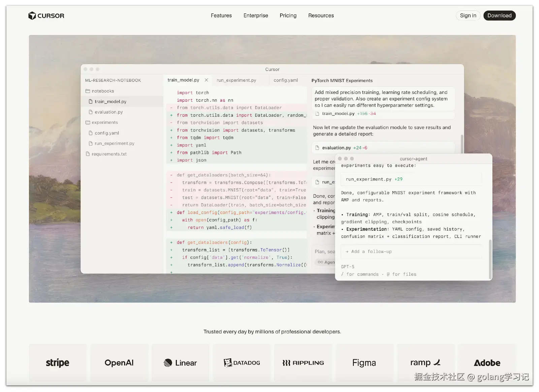Open the evaluation.py +24 -6 change chip
This screenshot has width=539, height=392.
(x=383, y=148)
